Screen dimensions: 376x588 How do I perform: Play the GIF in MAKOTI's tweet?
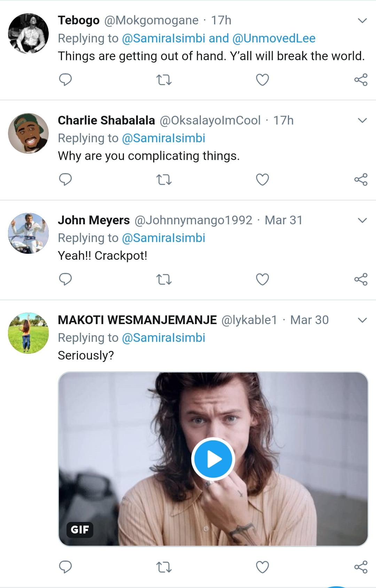[x=213, y=459]
